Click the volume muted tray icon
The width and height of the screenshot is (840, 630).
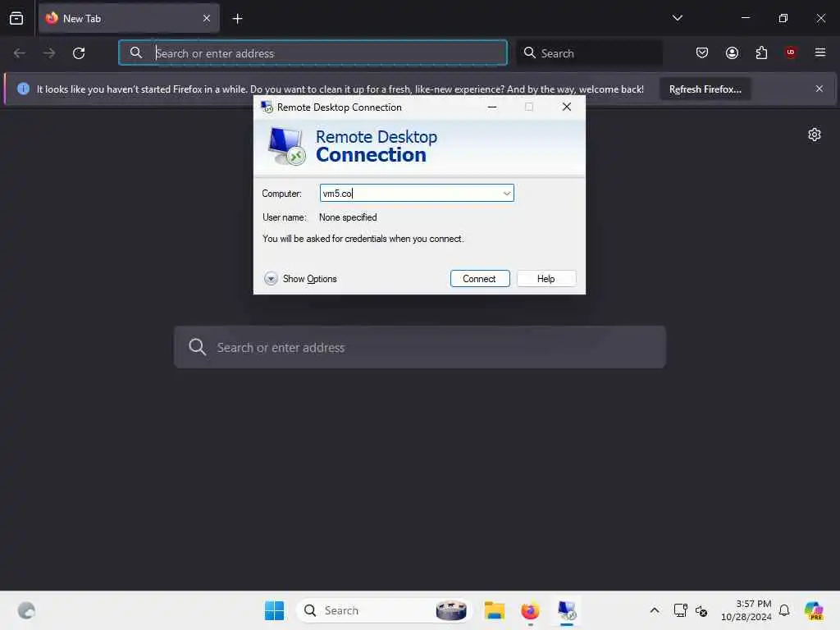point(701,610)
